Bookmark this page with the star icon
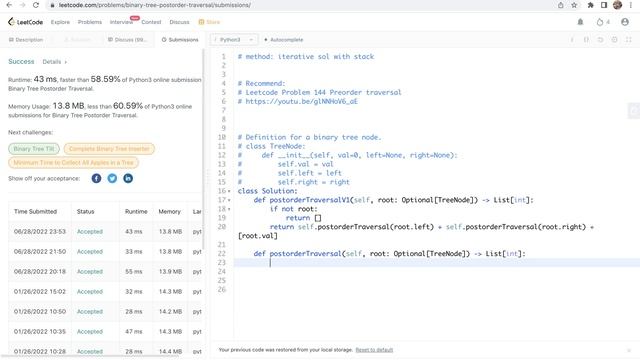Viewport: 640px width, 360px height. (574, 5)
